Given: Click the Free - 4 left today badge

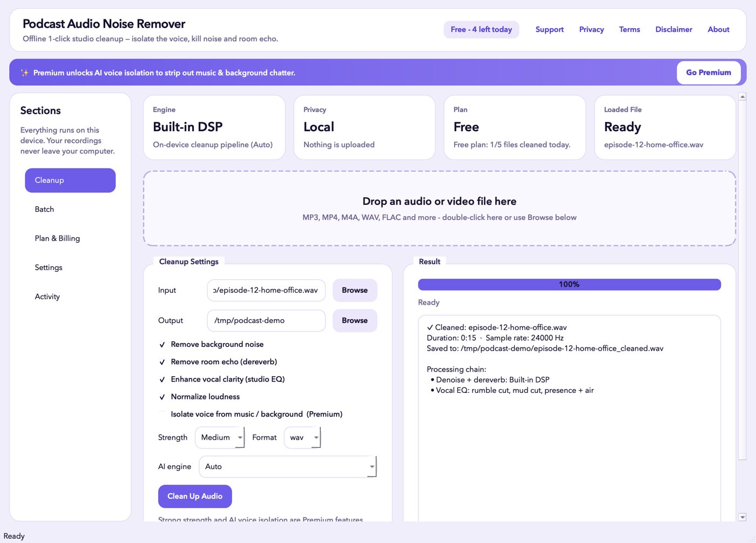Looking at the screenshot, I should pyautogui.click(x=481, y=30).
